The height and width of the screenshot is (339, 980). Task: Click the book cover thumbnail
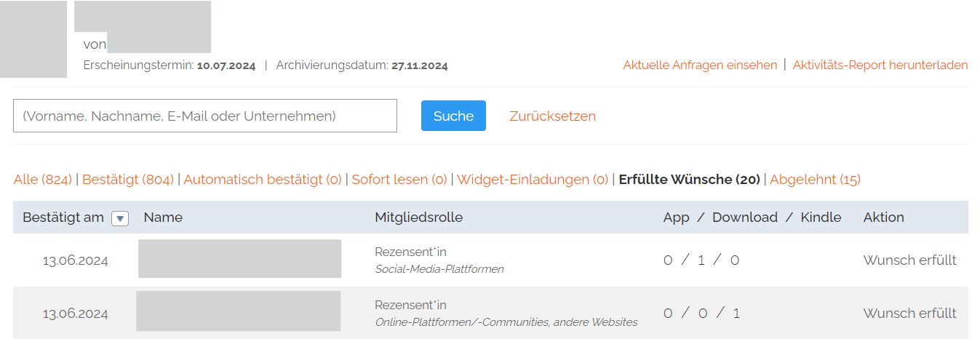[x=33, y=39]
